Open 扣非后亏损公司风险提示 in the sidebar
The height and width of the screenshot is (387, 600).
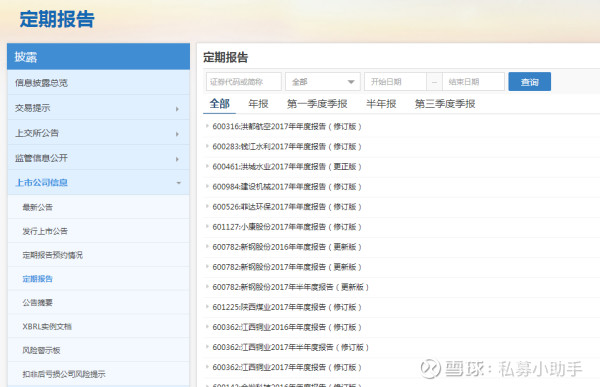click(x=99, y=374)
